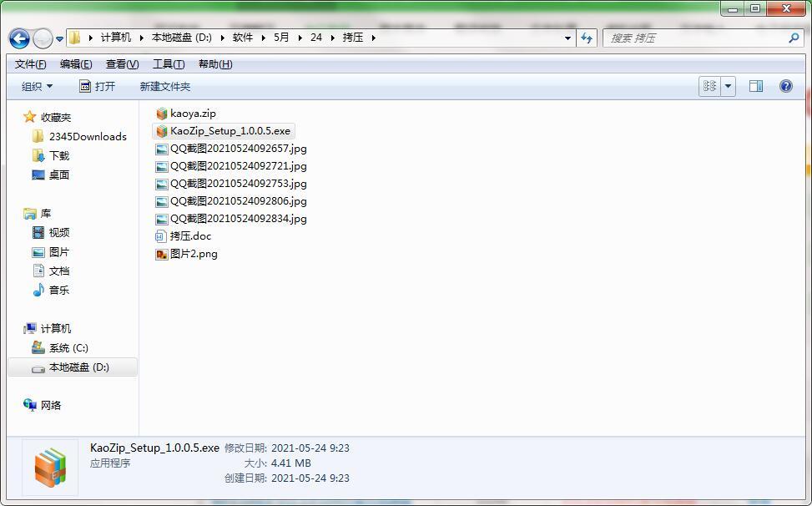Open the 图片 library
Viewport: 812px width, 506px height.
(x=59, y=251)
